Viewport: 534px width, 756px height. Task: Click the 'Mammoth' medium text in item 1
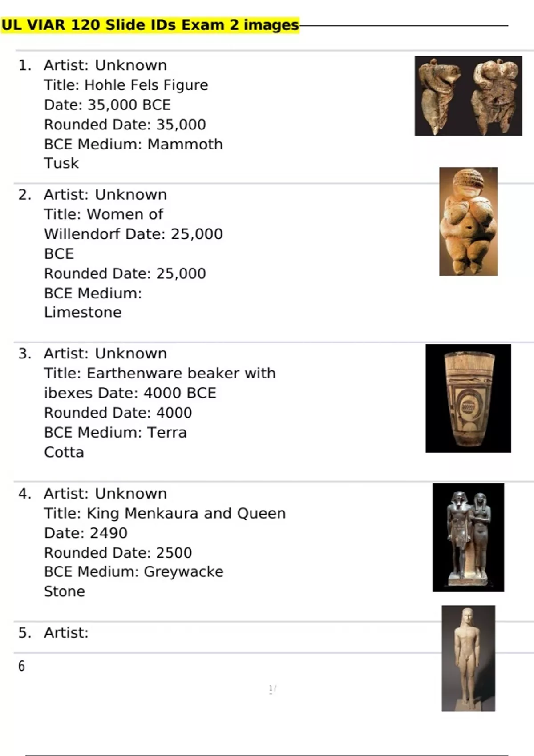click(x=185, y=144)
